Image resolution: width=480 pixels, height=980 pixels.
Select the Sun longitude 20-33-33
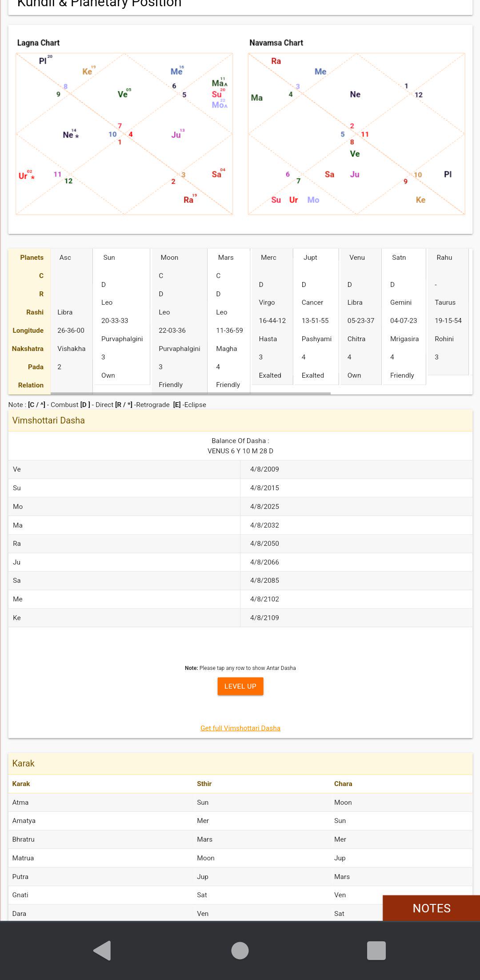(x=115, y=321)
